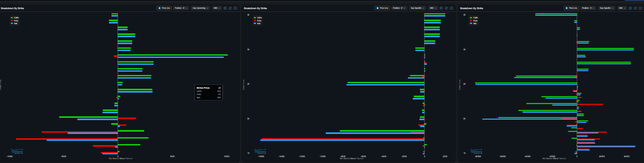
Task: Click Breakdown By Strike title of middle chart
Action: pos(255,8)
